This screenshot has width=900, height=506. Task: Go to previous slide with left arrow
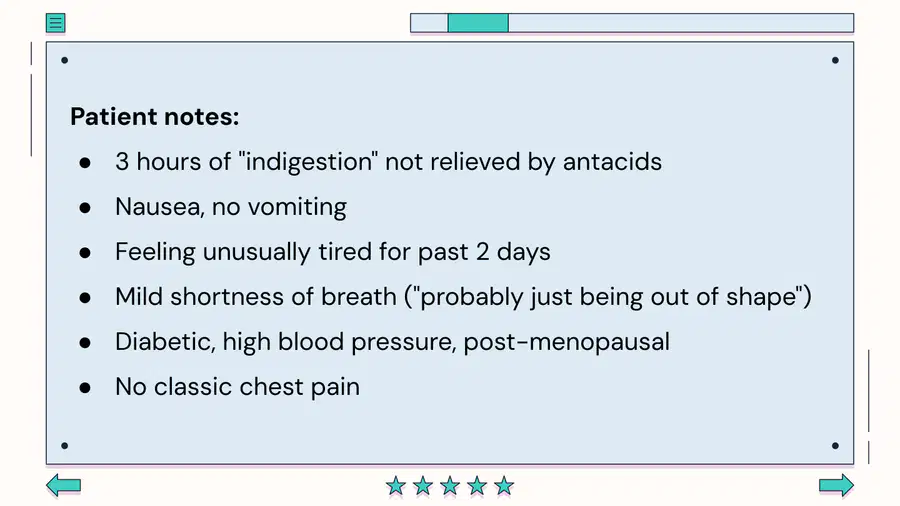pyautogui.click(x=64, y=485)
